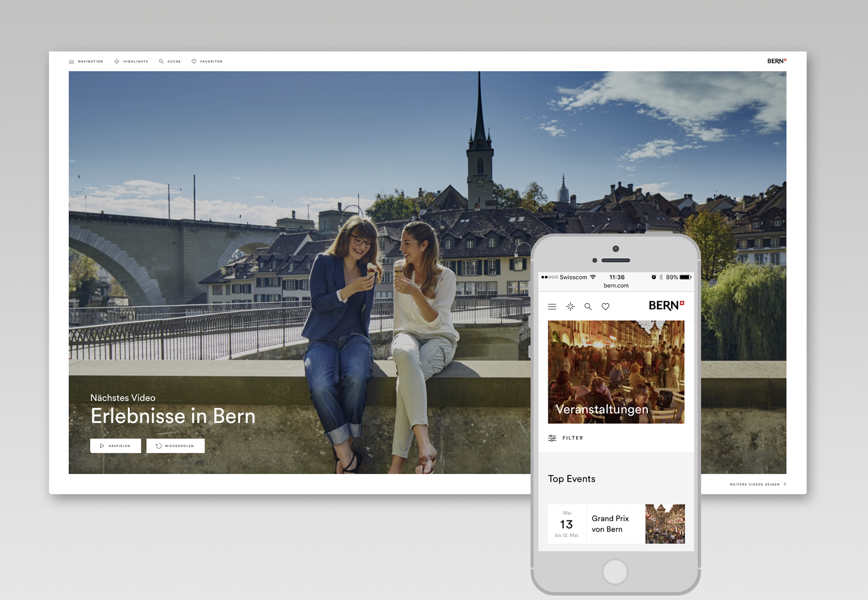This screenshot has height=600, width=868.
Task: Open Highlights in the desktop top bar
Action: (x=131, y=61)
